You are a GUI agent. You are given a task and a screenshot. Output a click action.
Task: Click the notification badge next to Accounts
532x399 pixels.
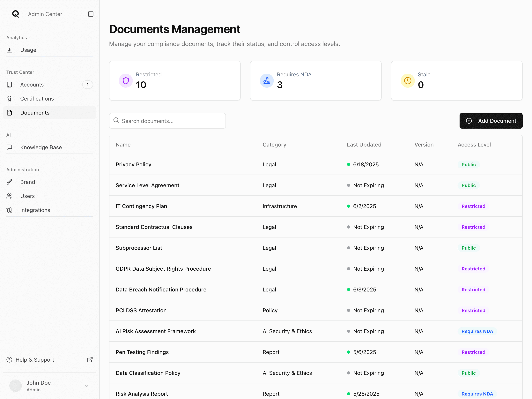point(88,85)
